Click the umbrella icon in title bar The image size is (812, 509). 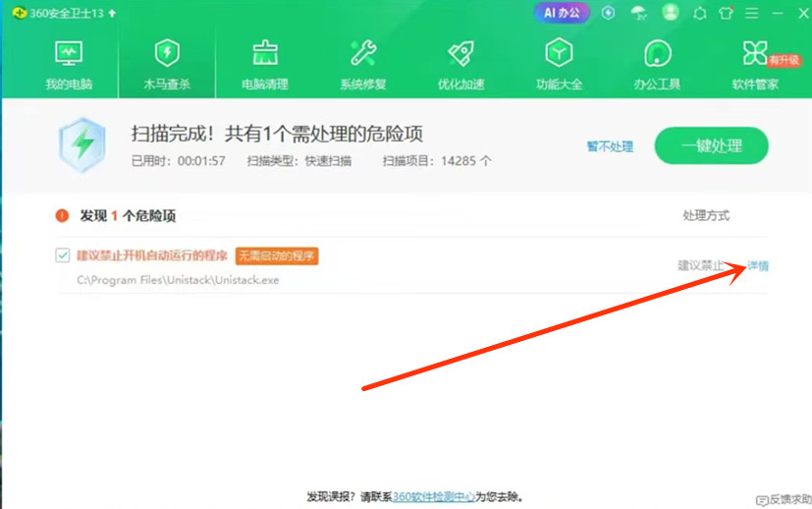pos(639,13)
